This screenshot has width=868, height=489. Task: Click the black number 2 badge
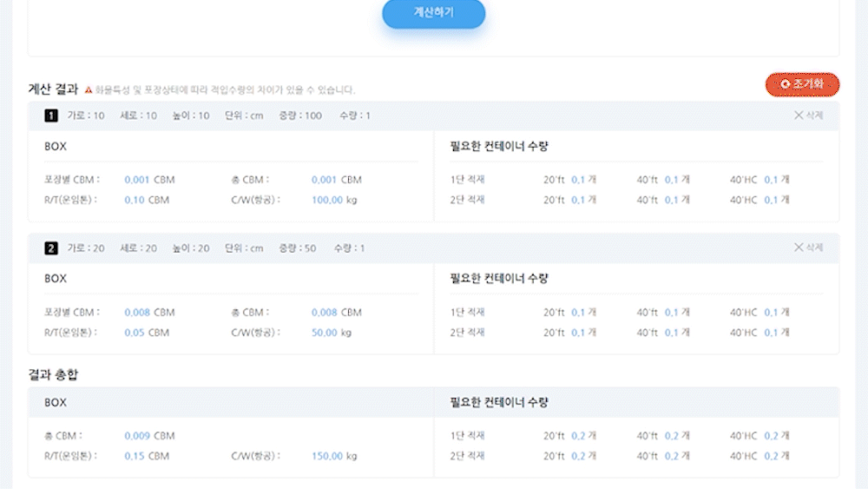pos(51,248)
